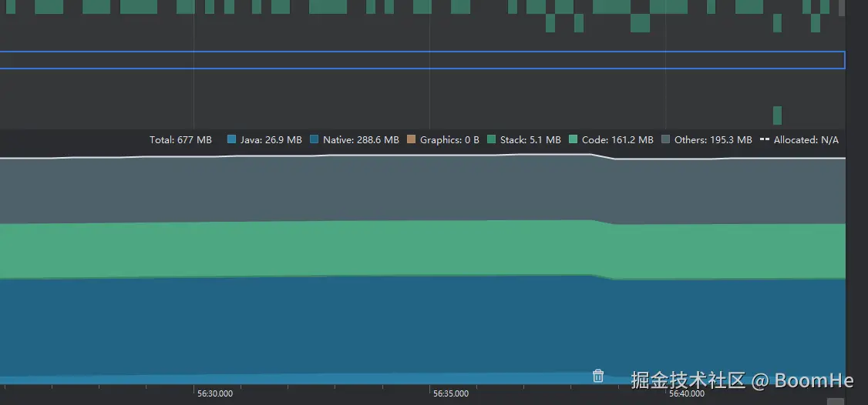Image resolution: width=868 pixels, height=405 pixels.
Task: Click the Others legend color swatch
Action: pos(666,139)
